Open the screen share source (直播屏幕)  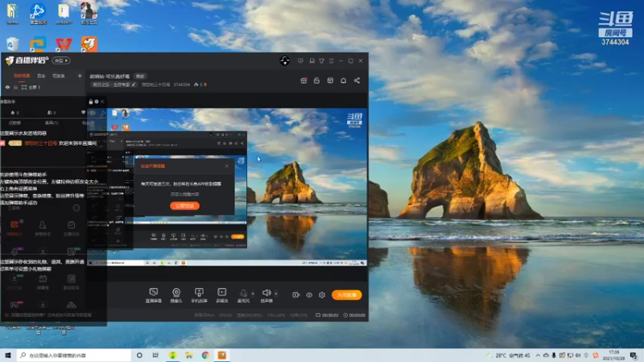(153, 294)
